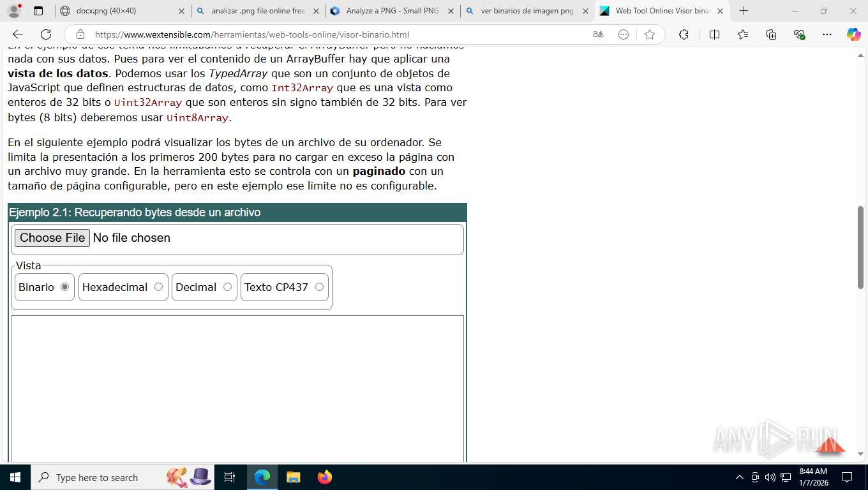Open Browser essentials heart icon

pos(799,34)
